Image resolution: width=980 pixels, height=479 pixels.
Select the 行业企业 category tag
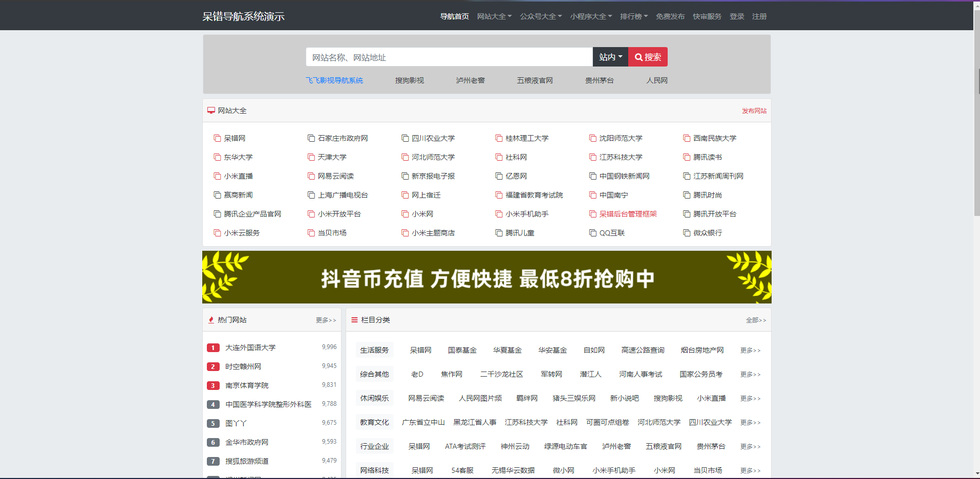(374, 446)
